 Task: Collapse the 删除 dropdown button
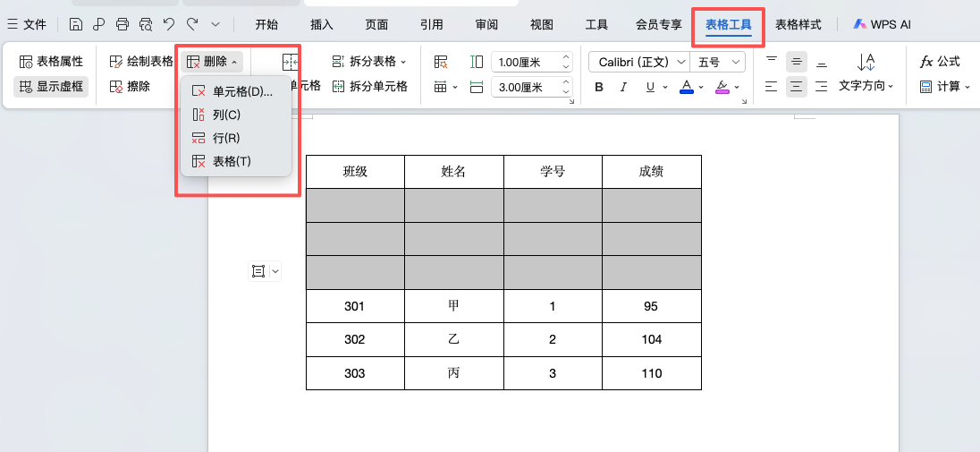click(213, 62)
